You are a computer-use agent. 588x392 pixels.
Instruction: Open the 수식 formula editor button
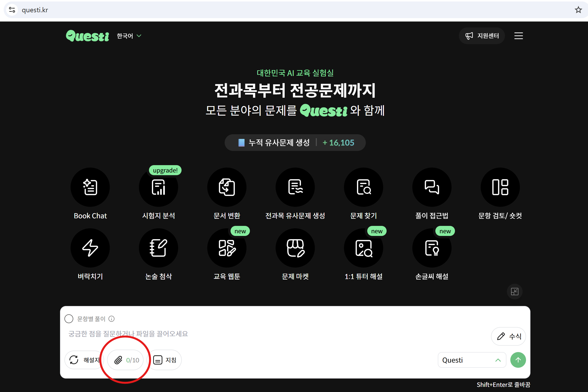pyautogui.click(x=509, y=336)
